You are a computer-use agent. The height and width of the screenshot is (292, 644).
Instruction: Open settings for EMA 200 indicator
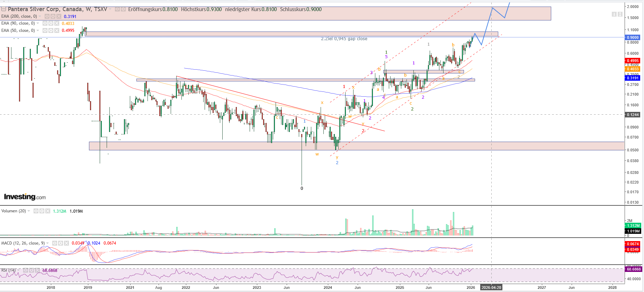click(x=53, y=16)
